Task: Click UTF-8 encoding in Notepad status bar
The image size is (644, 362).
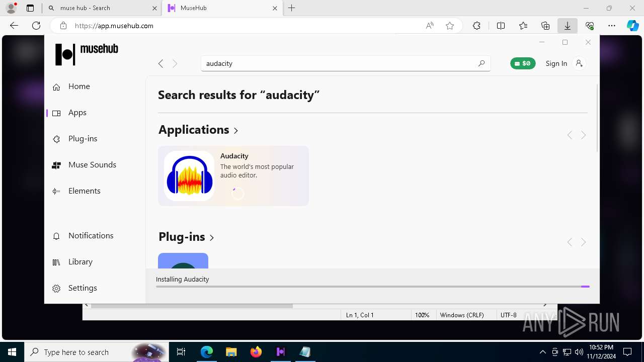Action: click(508, 315)
